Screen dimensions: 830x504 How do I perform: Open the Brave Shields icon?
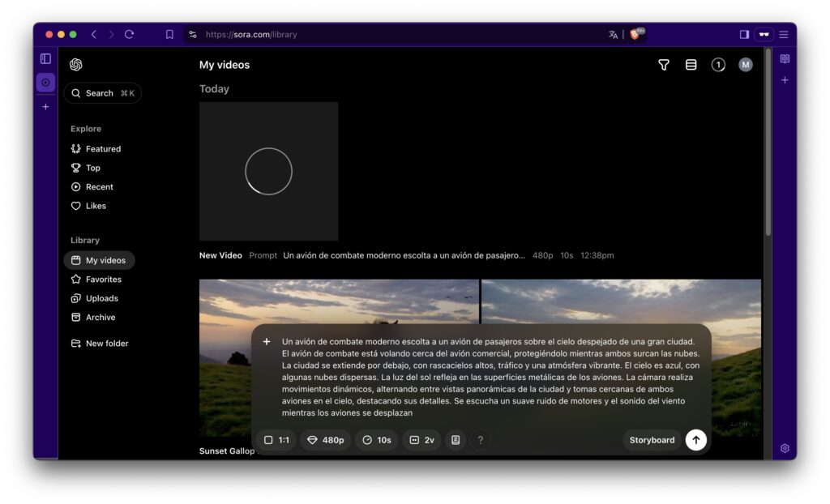(x=635, y=34)
